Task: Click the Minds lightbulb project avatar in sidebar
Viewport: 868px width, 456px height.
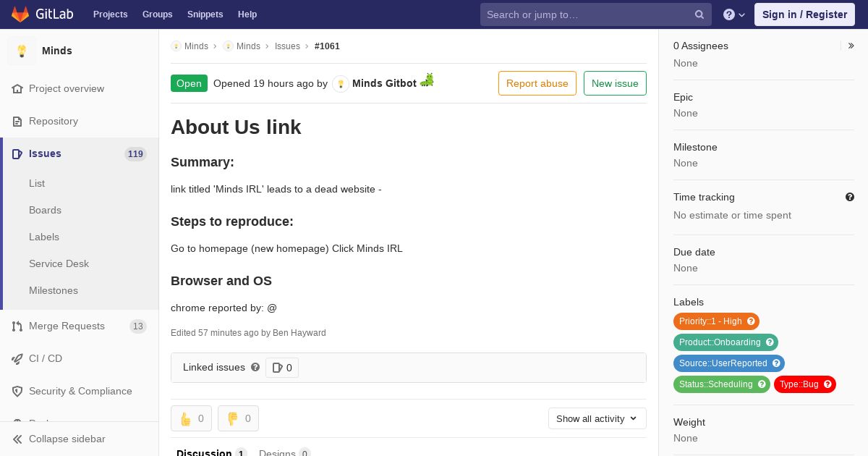Action: (22, 51)
